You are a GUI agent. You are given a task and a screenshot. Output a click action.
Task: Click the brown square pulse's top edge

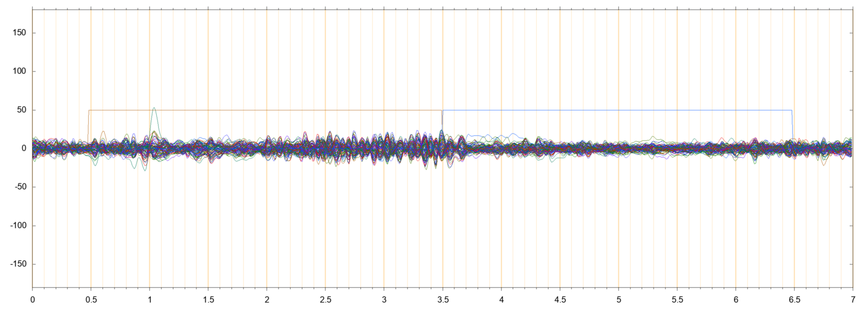265,110
